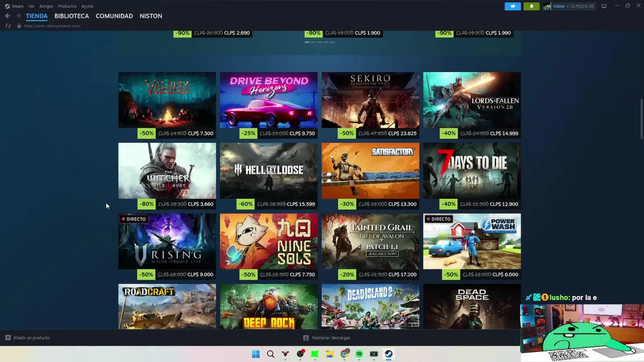
Task: Open the Windows Start menu
Action: click(x=256, y=354)
